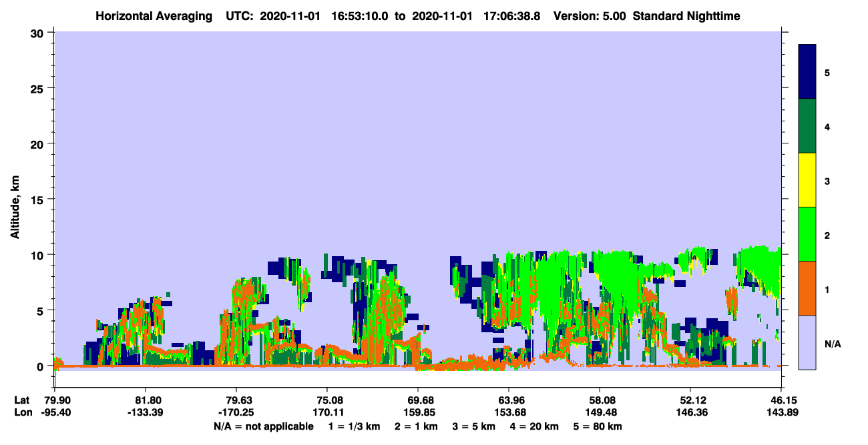Viewport: 868px width, 445px height.
Task: Click the '5 = 80 km' legend note
Action: [x=598, y=426]
